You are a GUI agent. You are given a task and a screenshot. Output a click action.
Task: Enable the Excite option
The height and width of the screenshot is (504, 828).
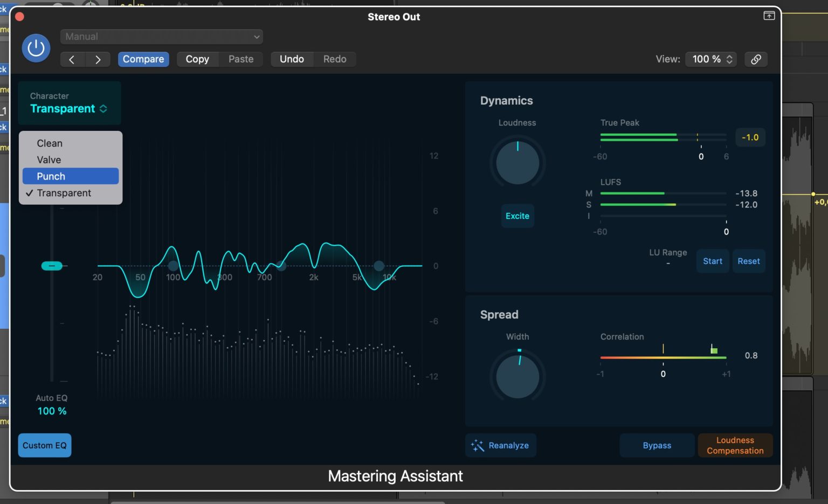click(x=517, y=216)
